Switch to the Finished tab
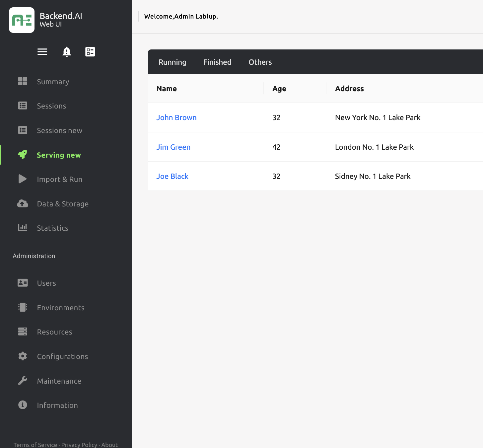The height and width of the screenshot is (448, 483). [217, 62]
